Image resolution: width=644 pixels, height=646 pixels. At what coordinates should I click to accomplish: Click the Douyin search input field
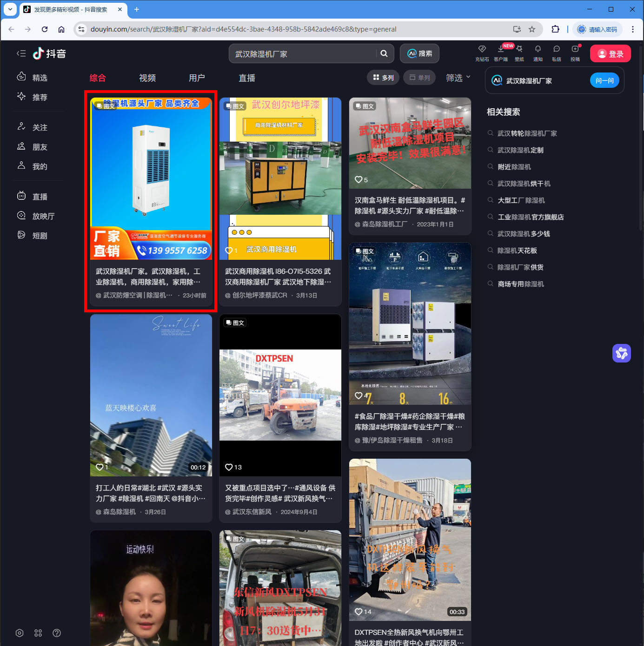point(302,54)
